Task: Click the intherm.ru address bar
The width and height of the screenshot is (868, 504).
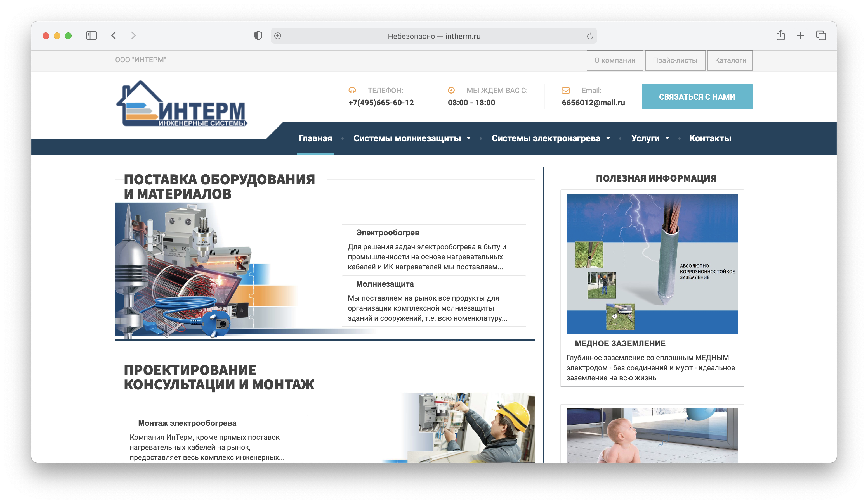Action: [x=434, y=36]
